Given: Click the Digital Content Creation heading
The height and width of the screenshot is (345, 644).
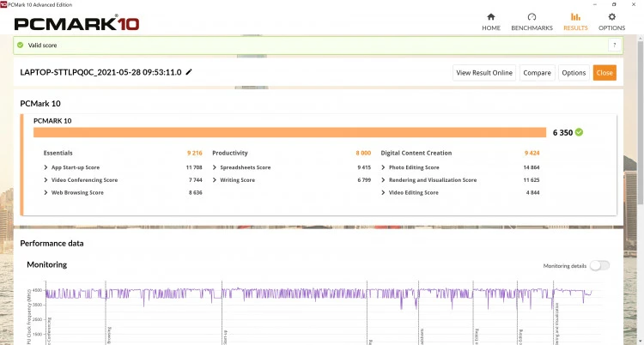Looking at the screenshot, I should pyautogui.click(x=416, y=153).
